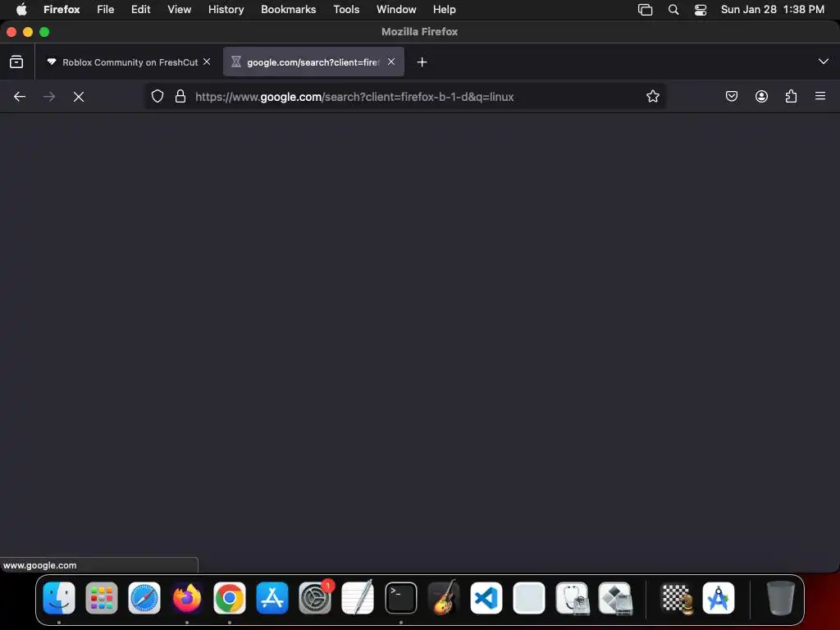Open the Bookmarks menu
Viewport: 840px width, 630px height.
(288, 10)
